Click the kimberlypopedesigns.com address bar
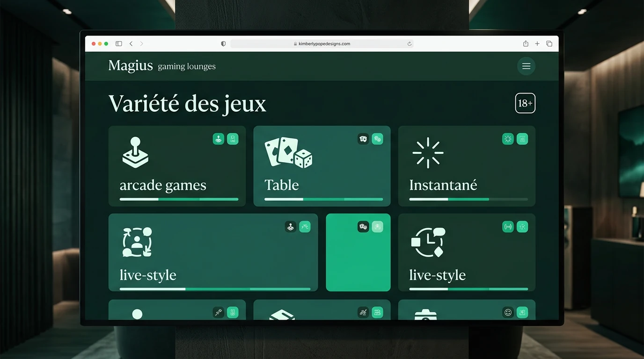Image resolution: width=644 pixels, height=359 pixels. coord(322,43)
